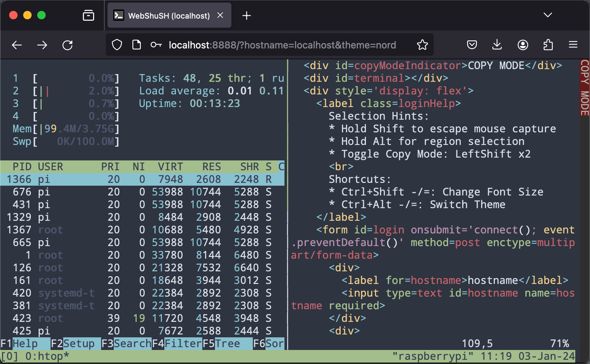Screen dimensions: 590x364
Task: Click the COPY MODE vertical indicator
Action: point(584,88)
